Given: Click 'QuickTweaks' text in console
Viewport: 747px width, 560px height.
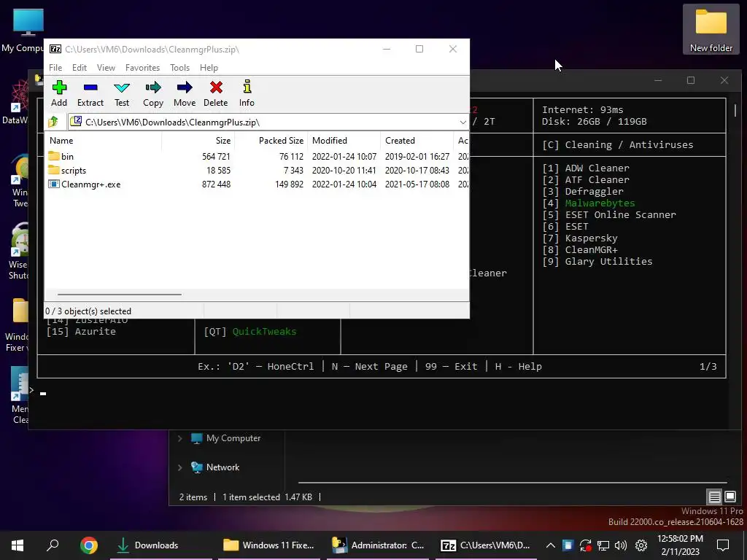Looking at the screenshot, I should (x=264, y=332).
